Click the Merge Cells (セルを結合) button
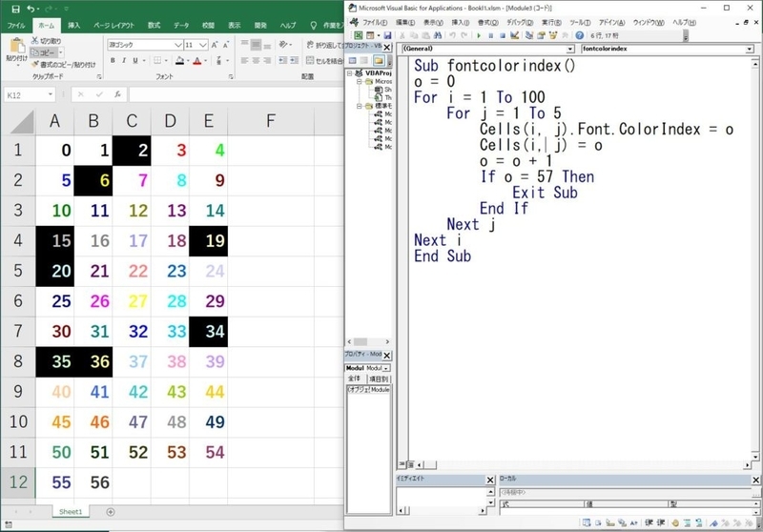763x532 pixels. pyautogui.click(x=324, y=60)
